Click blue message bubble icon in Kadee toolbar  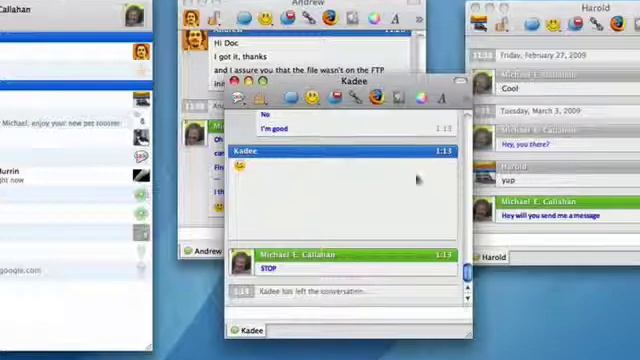point(291,98)
